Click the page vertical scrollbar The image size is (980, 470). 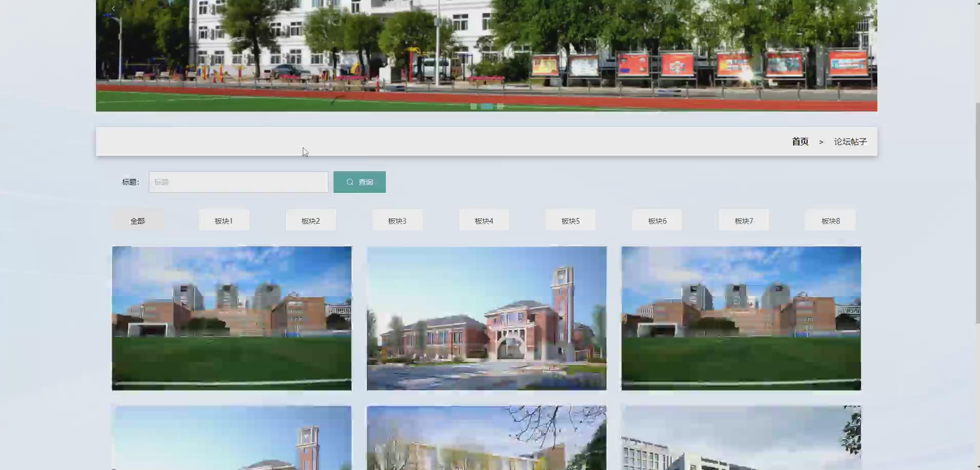(977, 213)
